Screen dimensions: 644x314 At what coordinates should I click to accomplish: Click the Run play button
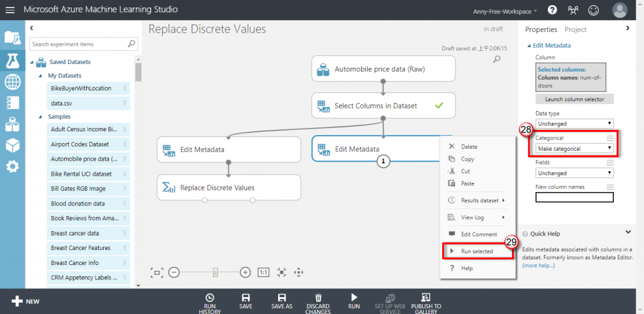point(354,301)
